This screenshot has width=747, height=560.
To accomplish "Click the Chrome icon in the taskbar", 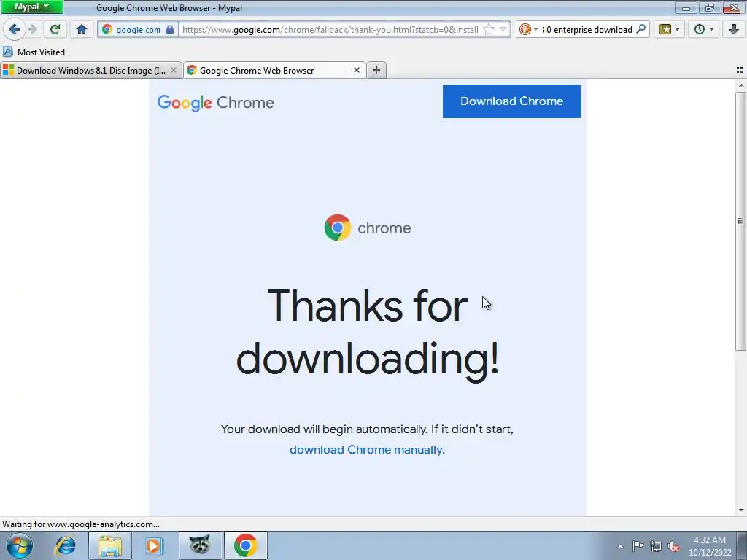I will [245, 545].
